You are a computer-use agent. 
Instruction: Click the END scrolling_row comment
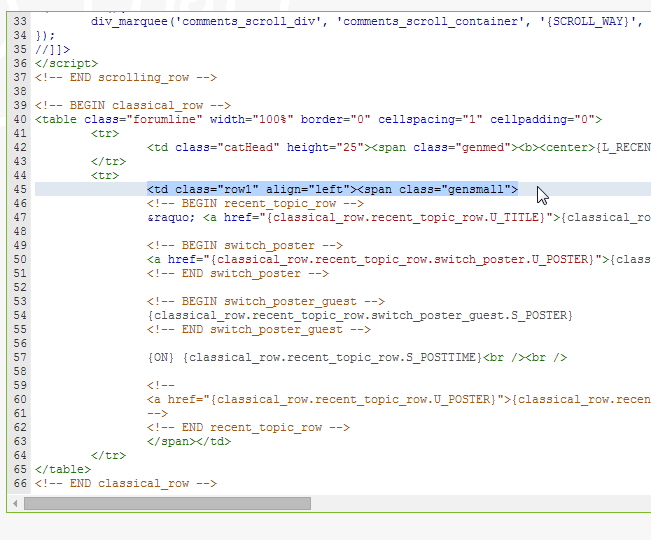(x=126, y=78)
